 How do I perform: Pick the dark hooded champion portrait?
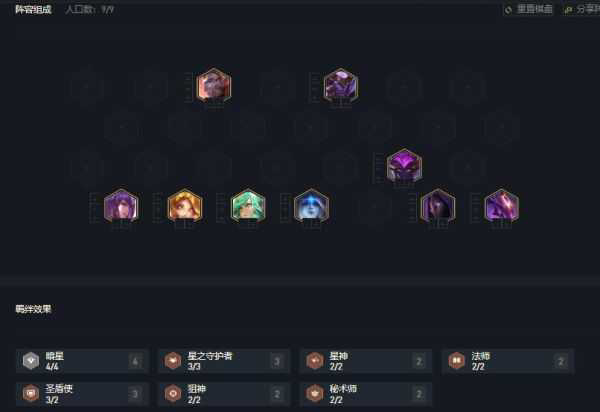pos(438,206)
